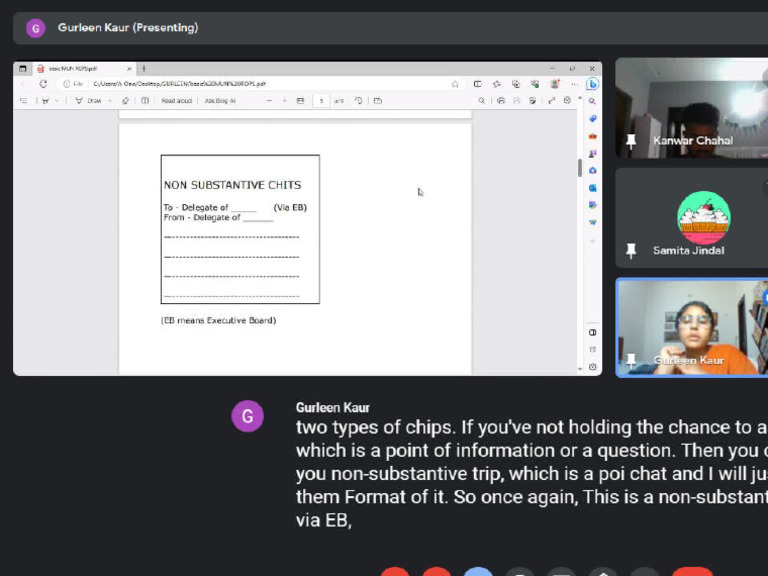This screenshot has height=576, width=768.
Task: Open Browser essentials heart icon
Action: tap(535, 84)
